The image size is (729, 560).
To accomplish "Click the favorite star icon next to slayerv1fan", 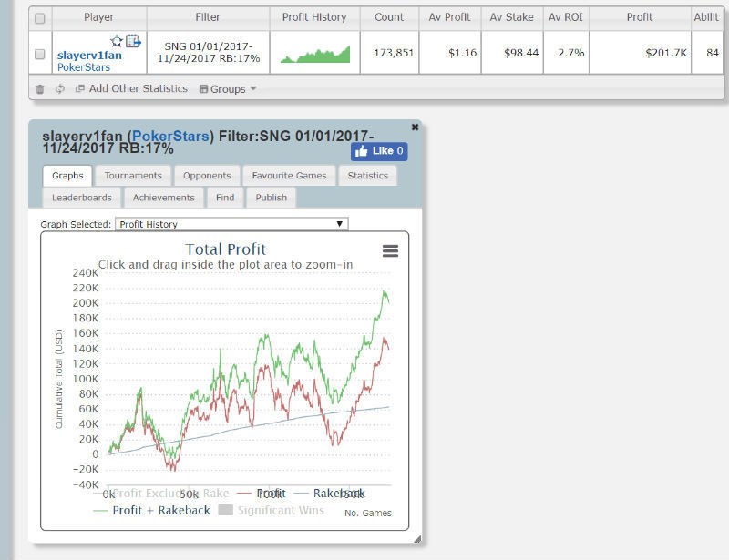I will click(x=117, y=41).
